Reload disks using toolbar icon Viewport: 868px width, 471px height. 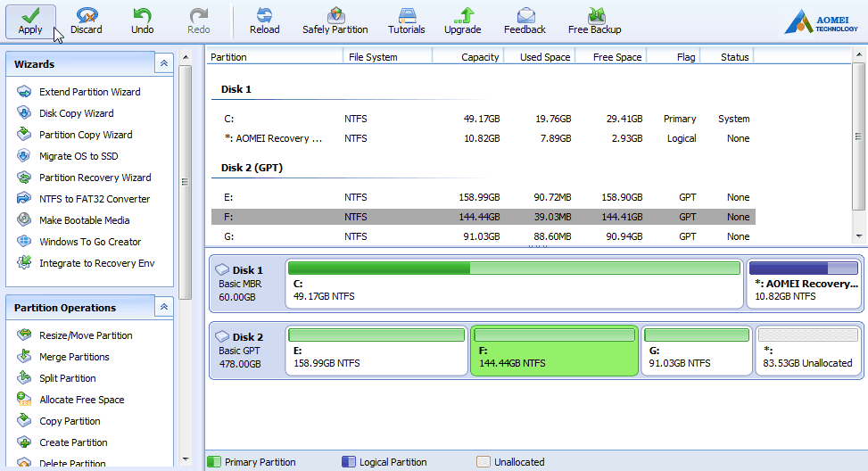[264, 15]
